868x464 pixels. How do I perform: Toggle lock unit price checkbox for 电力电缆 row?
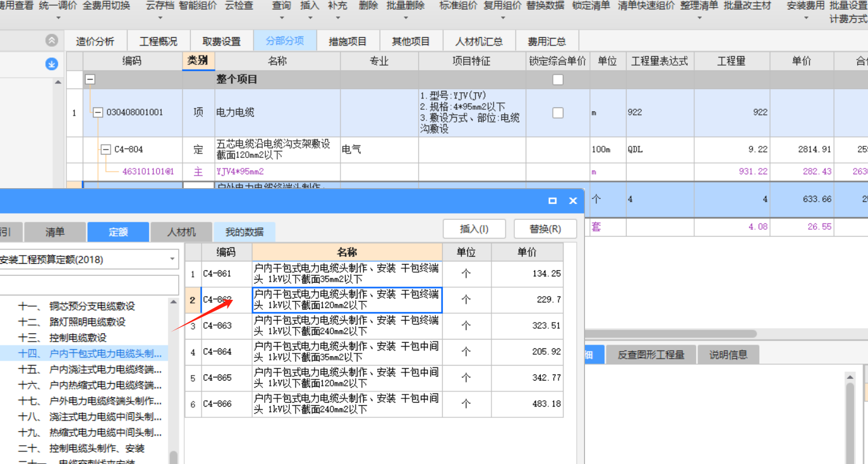(558, 112)
